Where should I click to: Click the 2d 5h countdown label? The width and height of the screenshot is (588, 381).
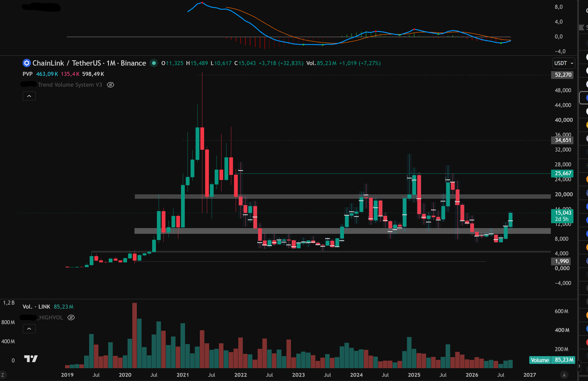(562, 219)
